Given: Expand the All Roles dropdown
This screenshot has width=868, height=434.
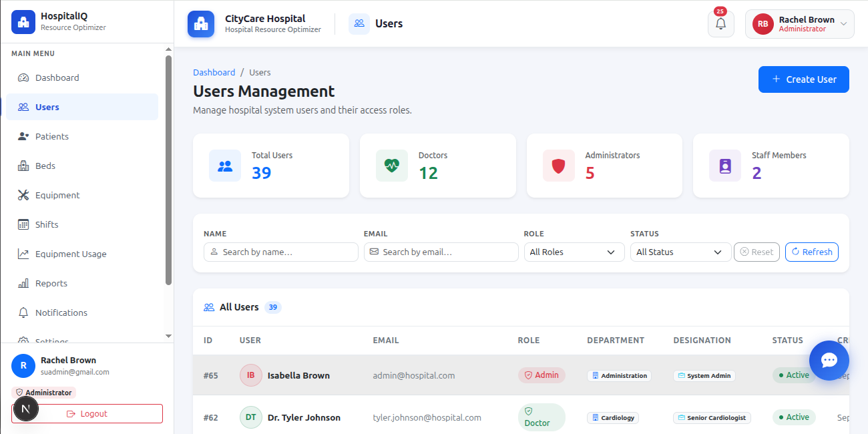Looking at the screenshot, I should coord(574,252).
